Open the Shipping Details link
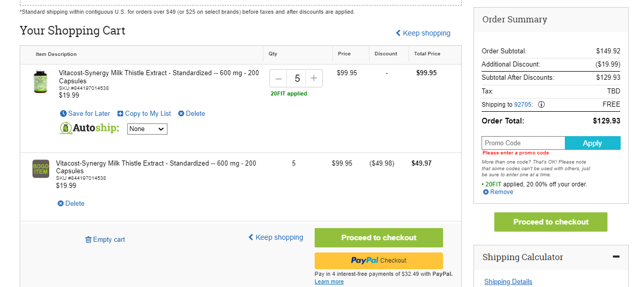 click(x=508, y=282)
